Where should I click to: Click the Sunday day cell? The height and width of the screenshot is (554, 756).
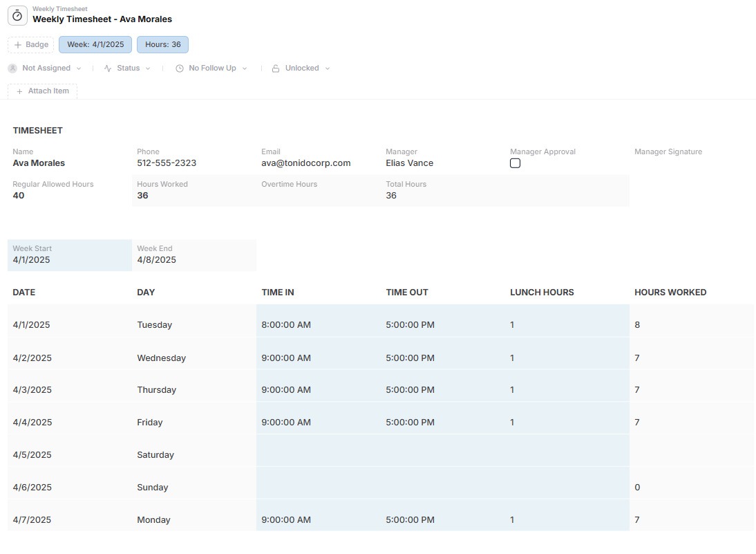coord(194,483)
